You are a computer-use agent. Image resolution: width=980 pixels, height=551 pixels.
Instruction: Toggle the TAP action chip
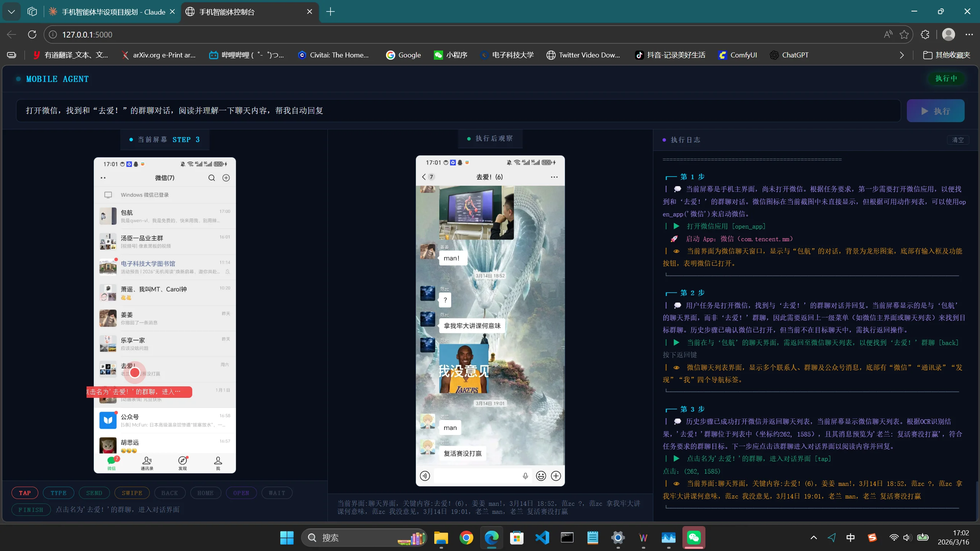(25, 493)
